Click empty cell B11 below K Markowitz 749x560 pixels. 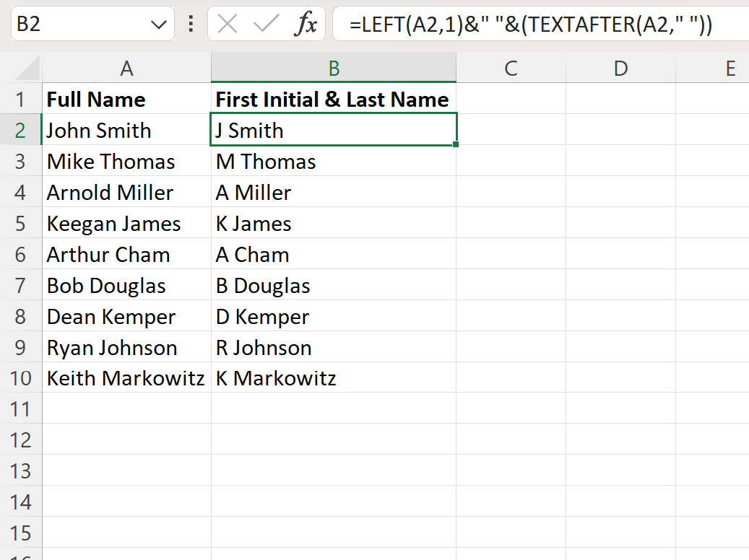333,409
